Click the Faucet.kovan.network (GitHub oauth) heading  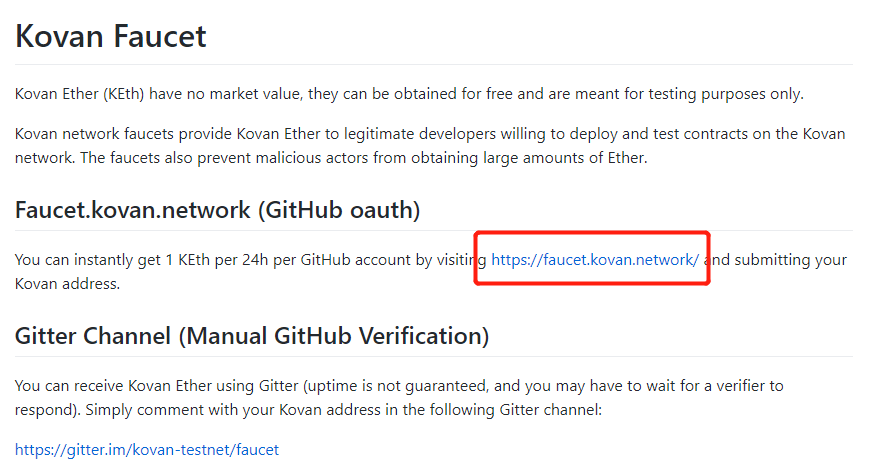coord(217,210)
